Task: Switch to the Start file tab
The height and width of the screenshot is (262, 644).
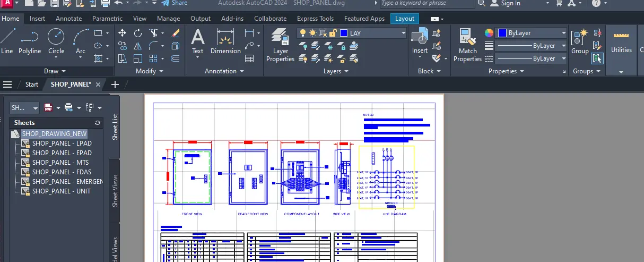Action: tap(32, 84)
